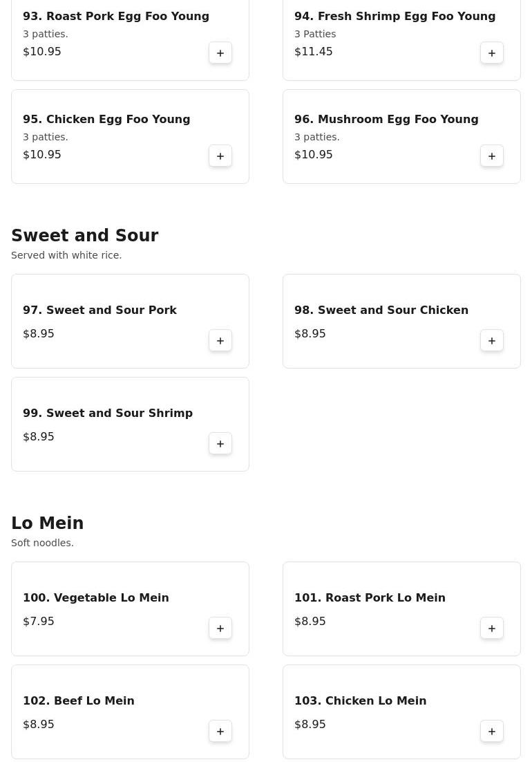Click plus next to Roast Pork Lo Mein

(492, 629)
